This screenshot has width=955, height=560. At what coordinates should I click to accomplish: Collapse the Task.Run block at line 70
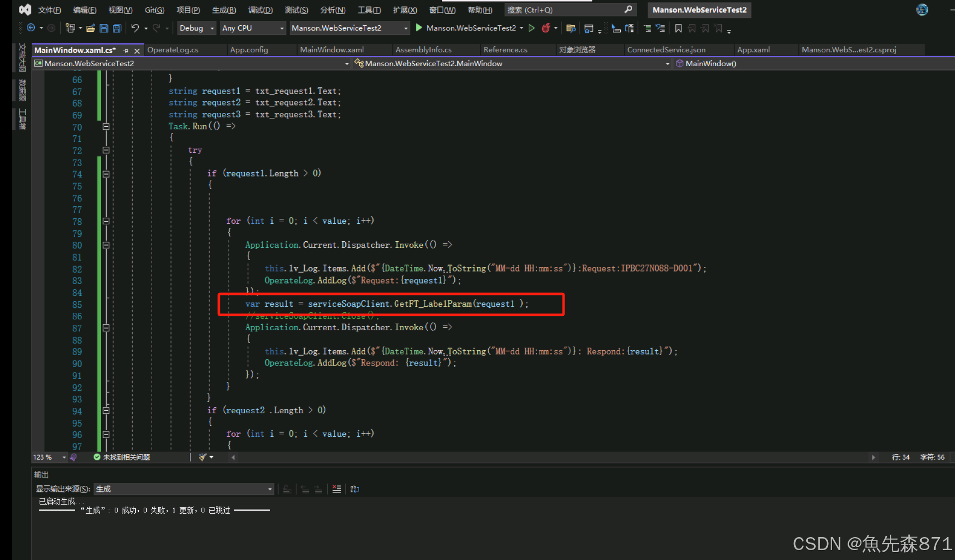point(106,126)
